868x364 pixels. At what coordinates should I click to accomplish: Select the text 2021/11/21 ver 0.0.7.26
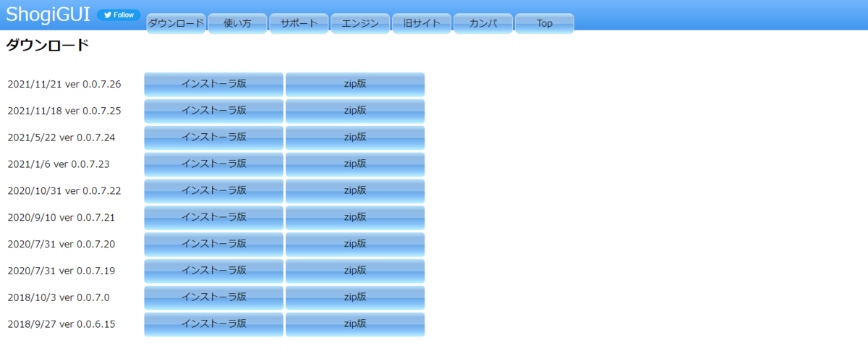pyautogui.click(x=64, y=84)
